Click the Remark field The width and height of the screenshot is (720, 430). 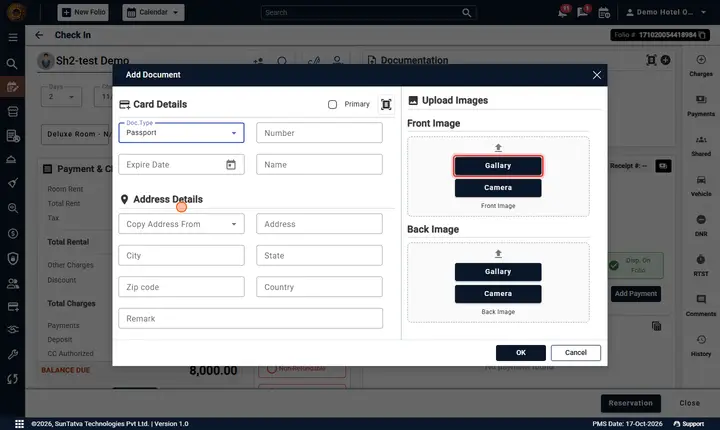pos(250,318)
